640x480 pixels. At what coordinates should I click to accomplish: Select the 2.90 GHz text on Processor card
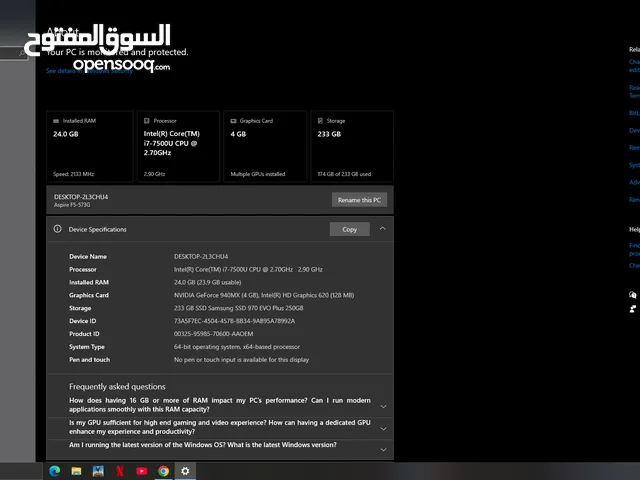coord(154,174)
